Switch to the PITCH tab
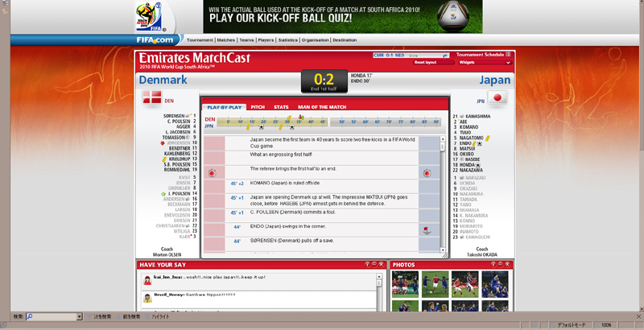Image resolution: width=644 pixels, height=330 pixels. [258, 107]
